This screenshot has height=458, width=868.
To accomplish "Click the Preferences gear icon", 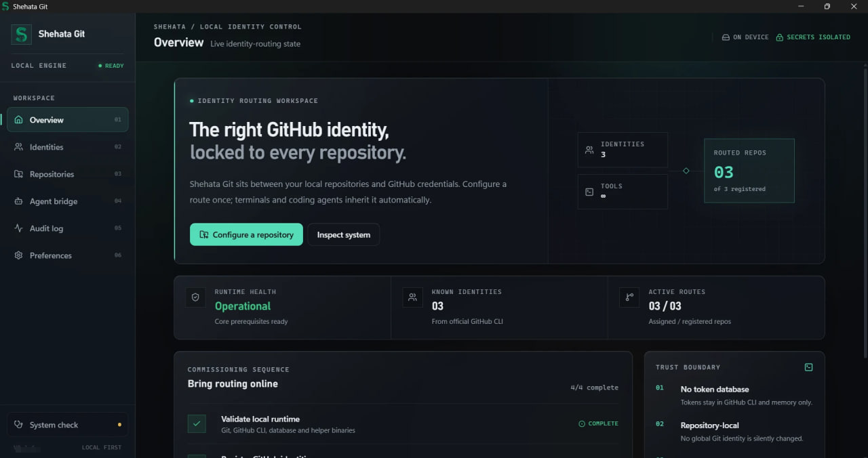I will [18, 255].
